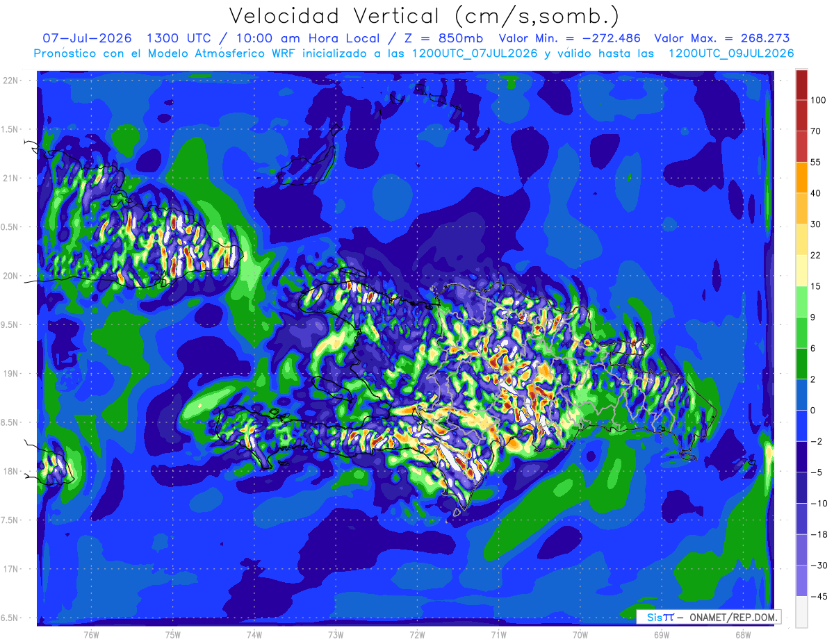834x644 pixels.
Task: Click the title 'Velocidad Vertical (cm/s,somb.)'
Action: coord(424,16)
